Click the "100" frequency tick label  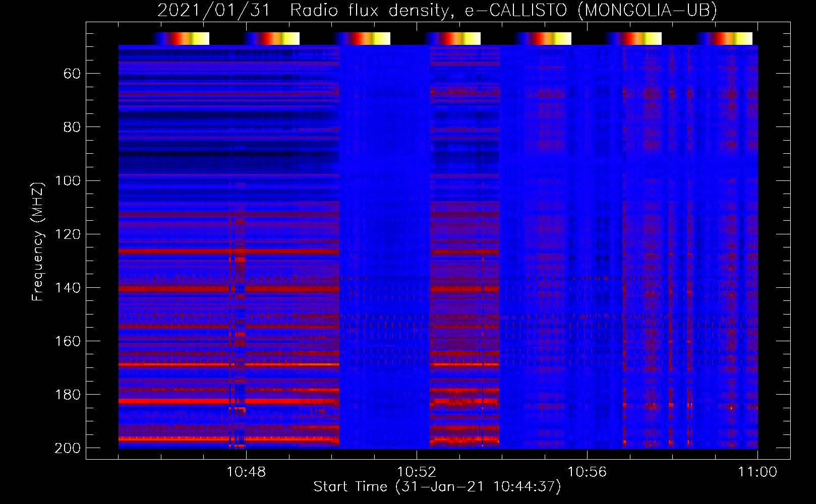pos(68,181)
